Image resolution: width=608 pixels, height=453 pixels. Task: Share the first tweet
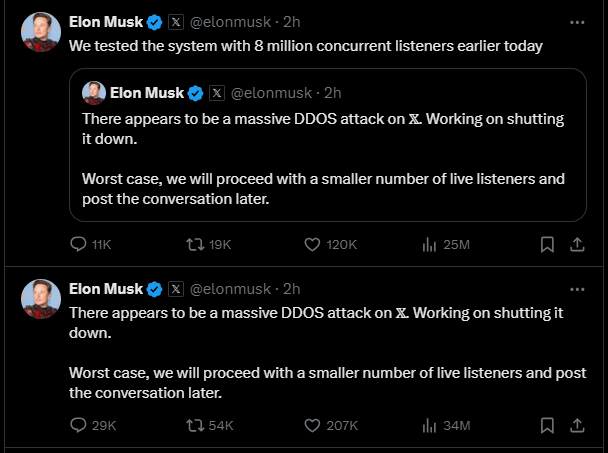click(x=577, y=244)
